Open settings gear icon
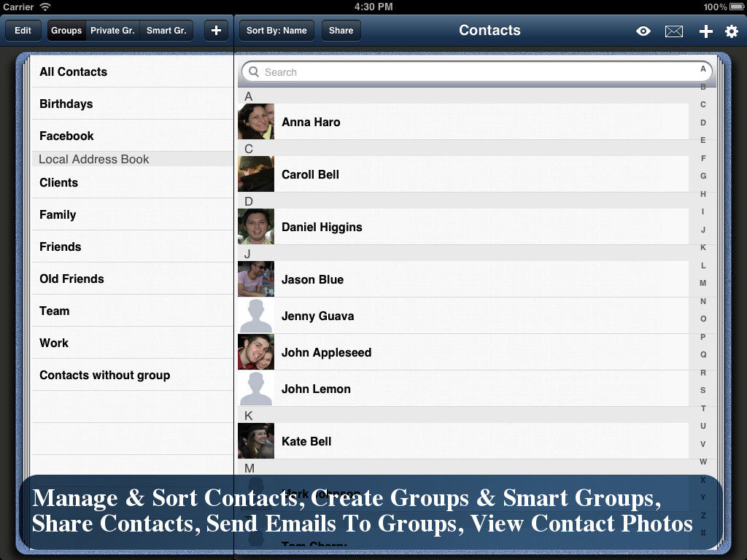Screen dimensions: 747x560 (731, 31)
